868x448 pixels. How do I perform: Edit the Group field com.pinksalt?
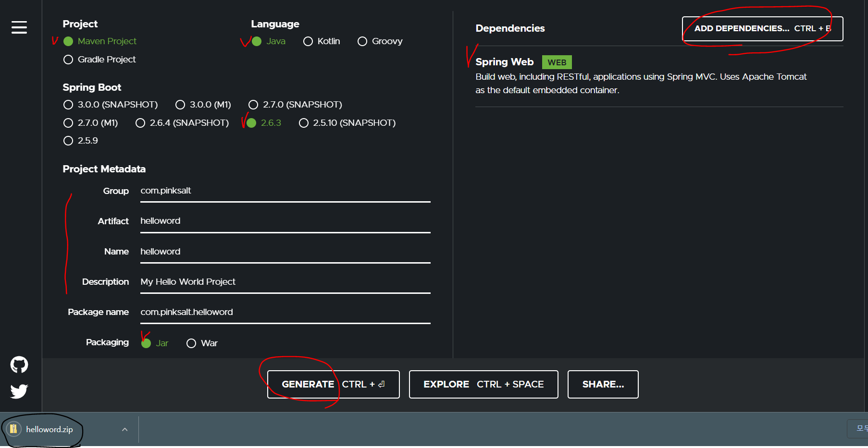[x=285, y=191]
